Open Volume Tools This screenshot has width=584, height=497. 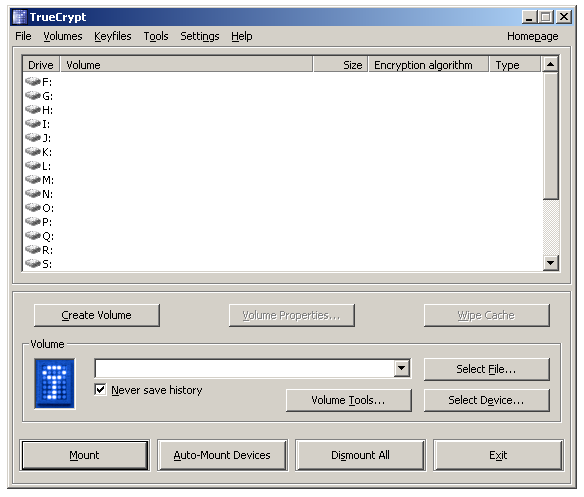pyautogui.click(x=349, y=400)
